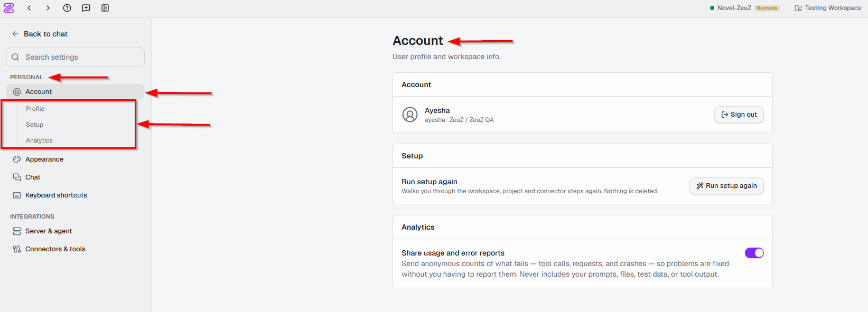The image size is (868, 312).
Task: Open the Novel-ZeuZ Remote server selector
Action: 745,8
